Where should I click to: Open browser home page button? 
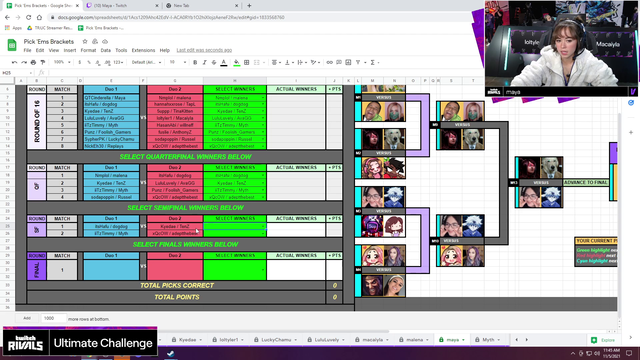pyautogui.click(x=39, y=18)
